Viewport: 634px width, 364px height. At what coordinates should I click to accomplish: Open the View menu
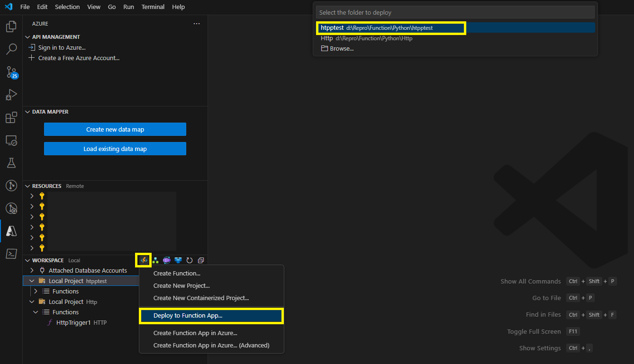(94, 7)
